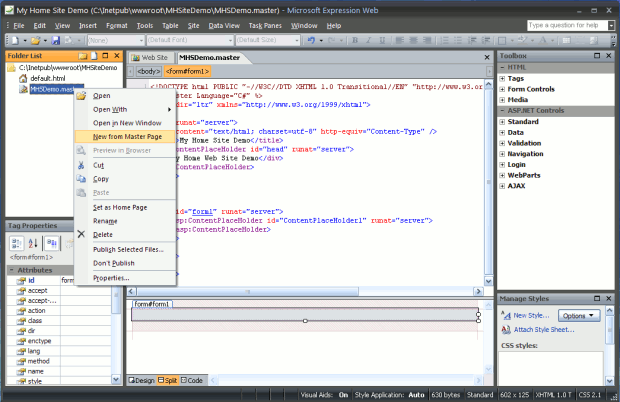620x402 pixels.
Task: Click the Bulleted list toolbar icon
Action: pyautogui.click(x=458, y=40)
